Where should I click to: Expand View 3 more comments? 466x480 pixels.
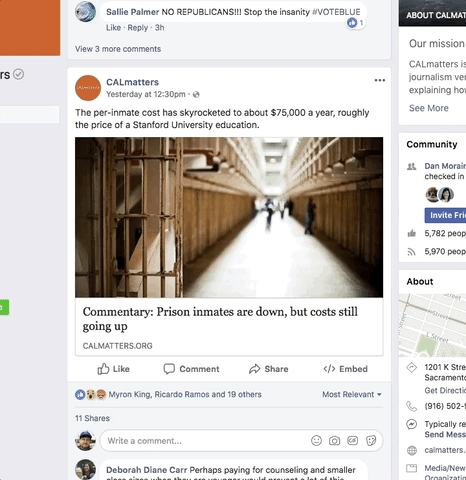click(118, 49)
